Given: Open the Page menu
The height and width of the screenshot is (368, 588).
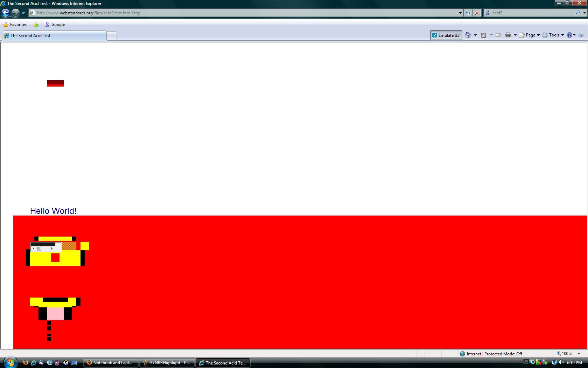Looking at the screenshot, I should pyautogui.click(x=529, y=35).
